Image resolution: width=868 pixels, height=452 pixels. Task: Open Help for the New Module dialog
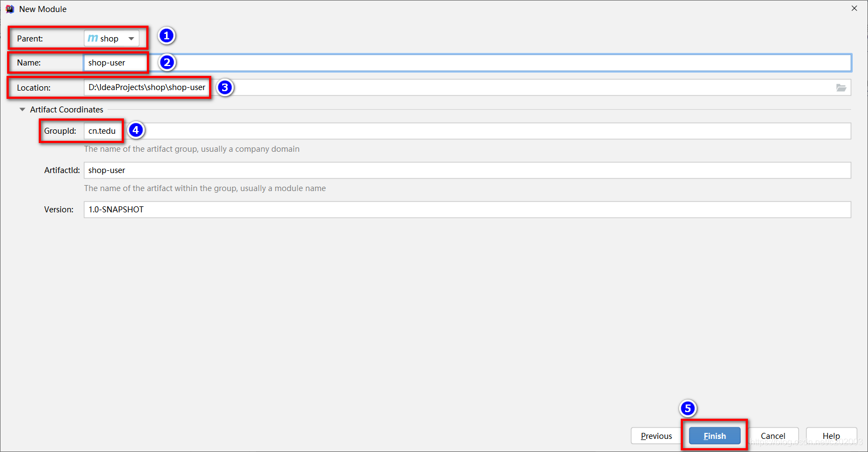click(831, 436)
